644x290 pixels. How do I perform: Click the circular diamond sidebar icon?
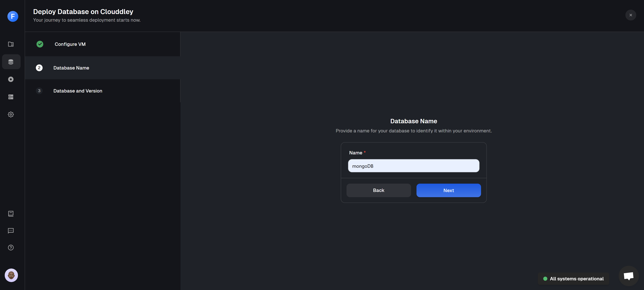pyautogui.click(x=11, y=79)
